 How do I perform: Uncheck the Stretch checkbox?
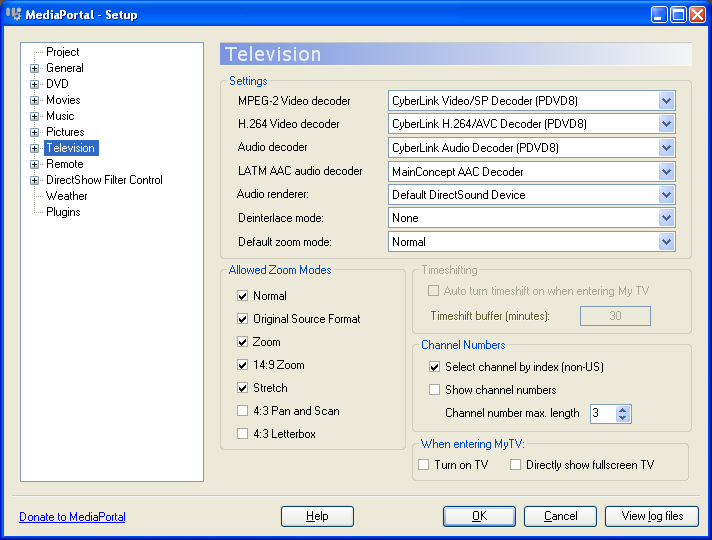point(242,388)
